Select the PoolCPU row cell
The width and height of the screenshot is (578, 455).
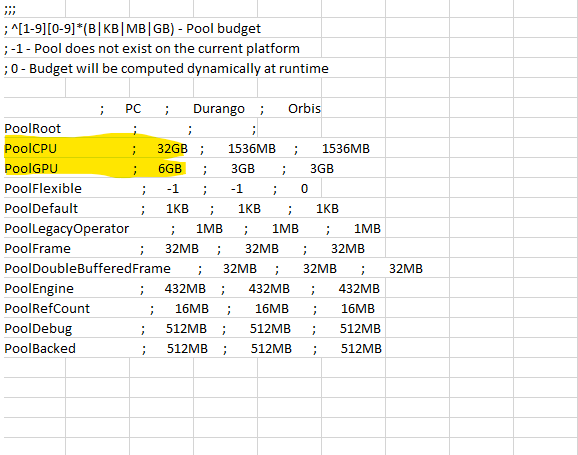187,149
